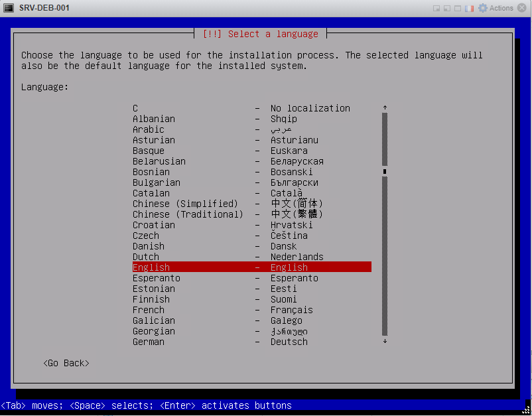Select Esperanto in the language list
Image resolution: width=532 pixels, height=416 pixels.
pos(252,278)
